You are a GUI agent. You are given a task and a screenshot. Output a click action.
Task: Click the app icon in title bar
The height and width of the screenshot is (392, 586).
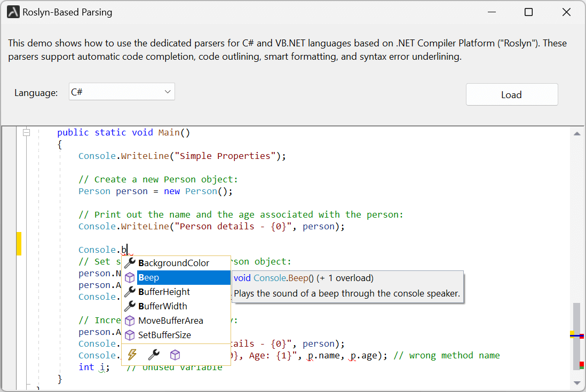click(x=13, y=12)
